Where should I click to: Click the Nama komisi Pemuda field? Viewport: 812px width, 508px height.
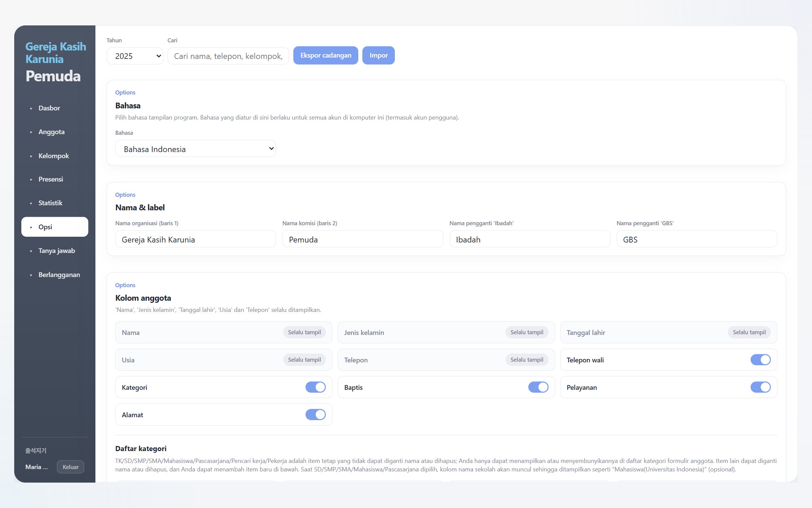point(363,239)
